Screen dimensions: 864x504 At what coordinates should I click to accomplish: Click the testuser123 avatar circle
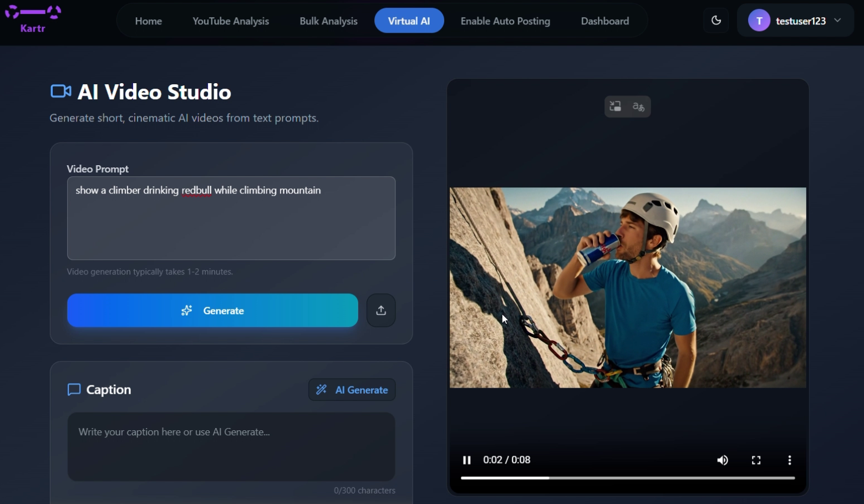tap(759, 21)
